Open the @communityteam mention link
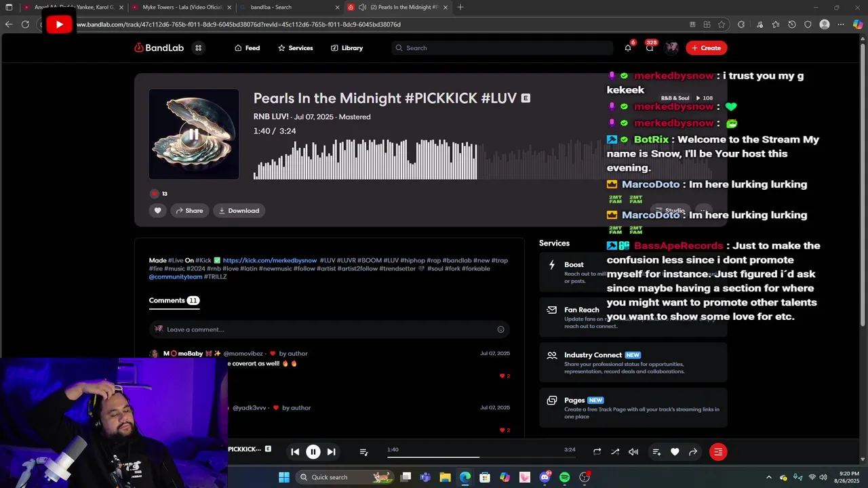 coord(176,277)
